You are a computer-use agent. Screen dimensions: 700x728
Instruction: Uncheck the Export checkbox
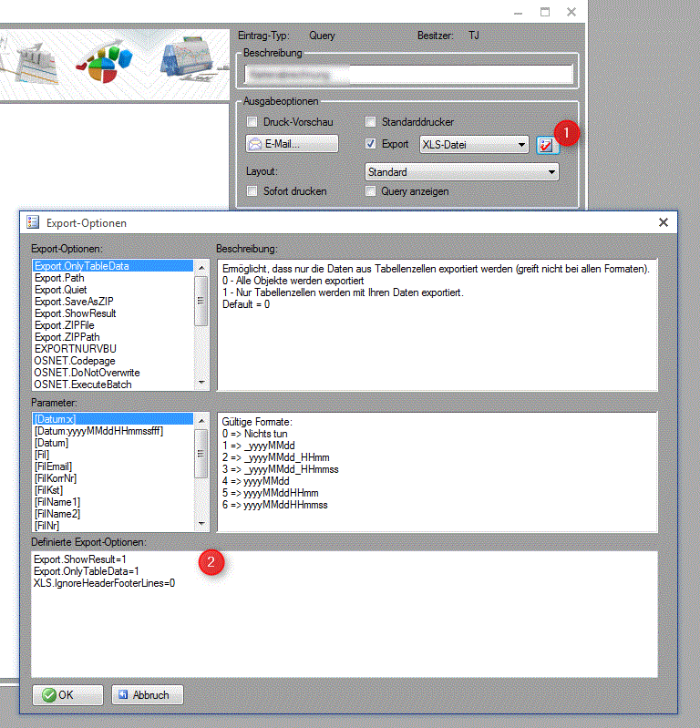[x=371, y=144]
